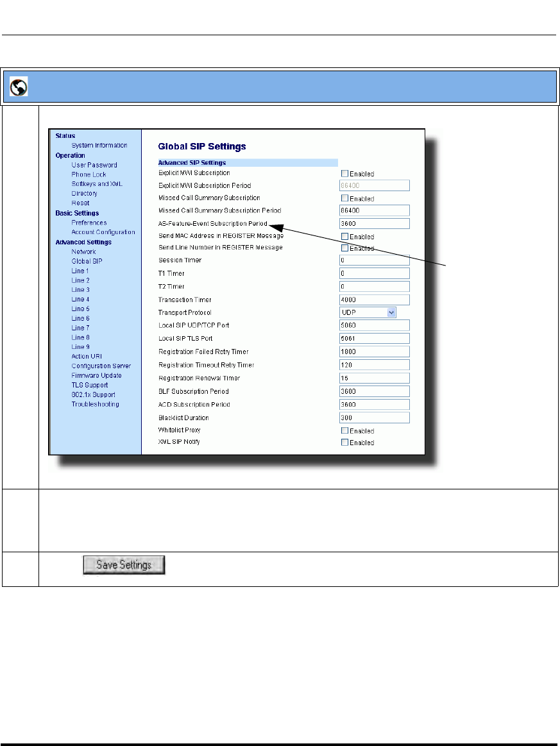
Task: Open Configuration Server page
Action: [x=101, y=366]
